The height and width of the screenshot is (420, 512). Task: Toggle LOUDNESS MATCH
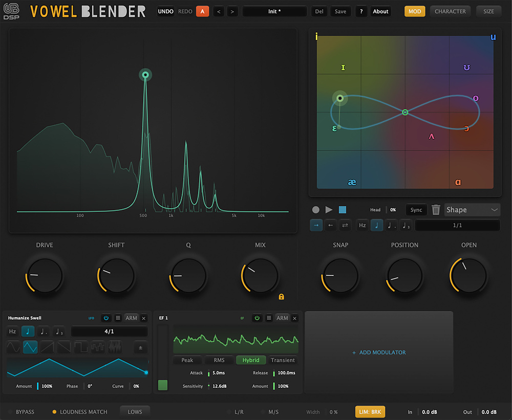[x=80, y=412]
